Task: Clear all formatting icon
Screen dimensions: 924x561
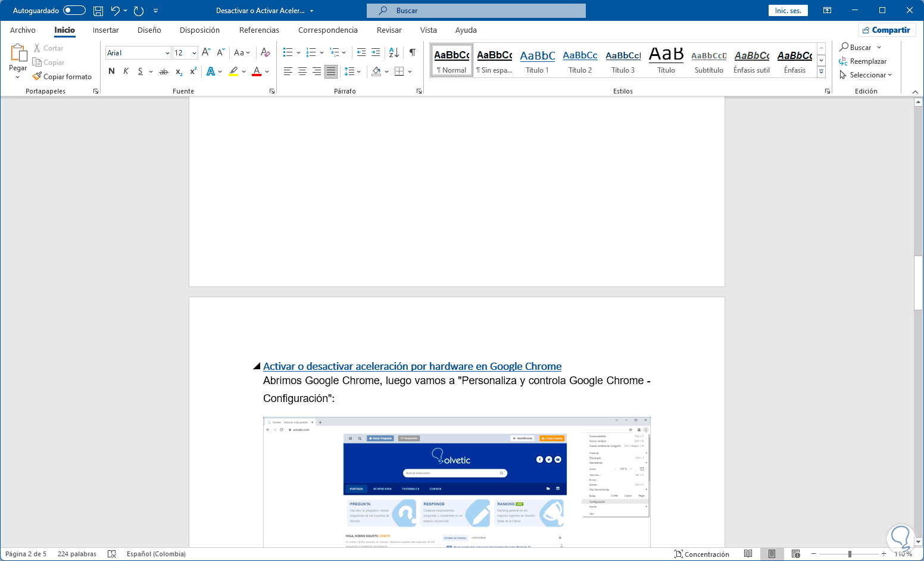Action: coord(266,52)
